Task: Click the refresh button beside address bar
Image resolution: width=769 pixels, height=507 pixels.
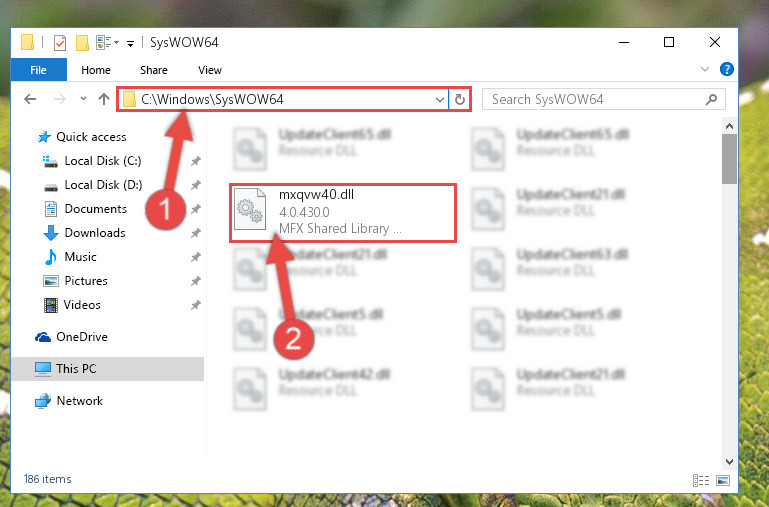Action: (460, 100)
